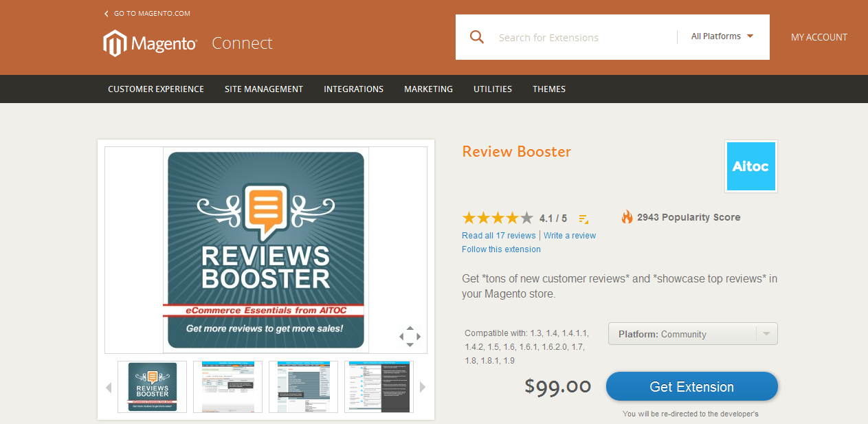
Task: Click the Get Extension button
Action: (x=692, y=387)
